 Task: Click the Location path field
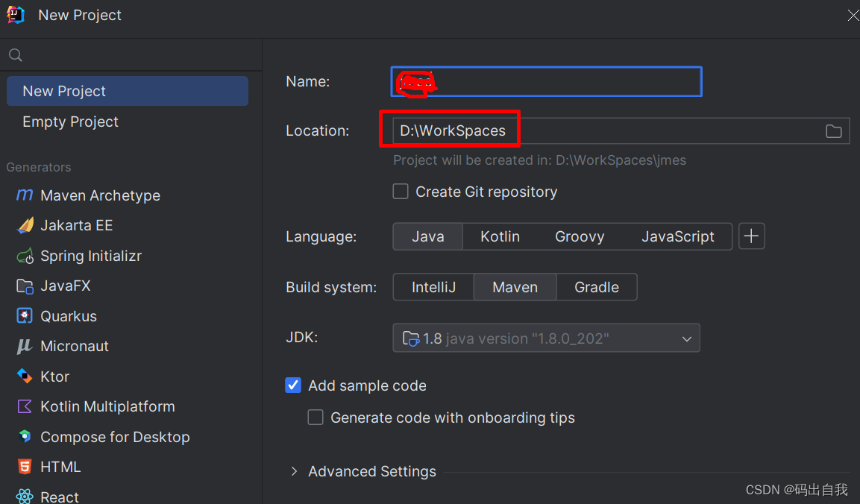pos(621,131)
